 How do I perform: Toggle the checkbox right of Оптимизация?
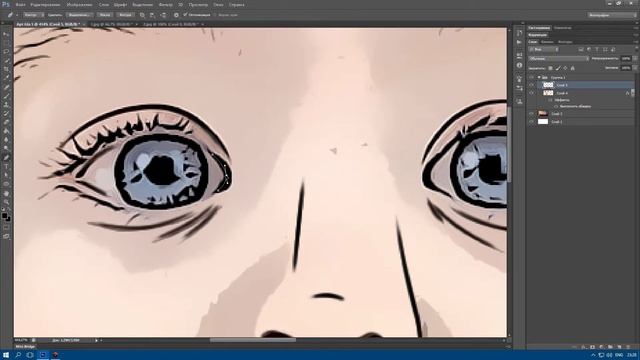(x=216, y=15)
